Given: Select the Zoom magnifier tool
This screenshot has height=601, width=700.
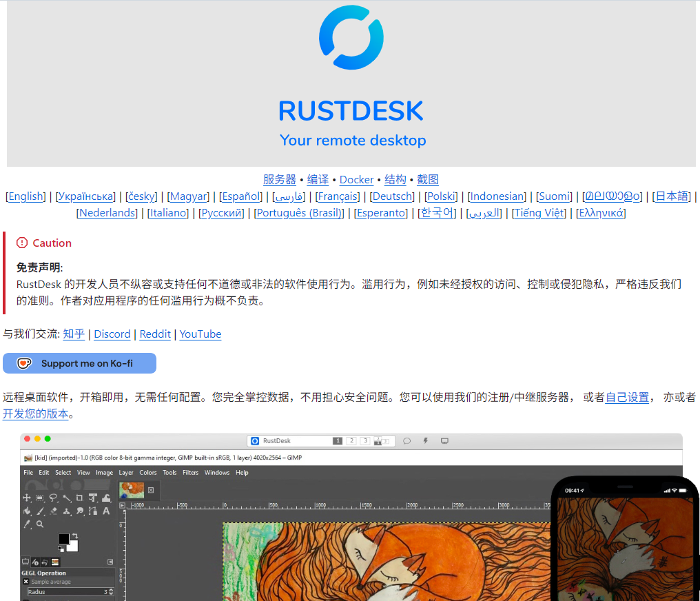Looking at the screenshot, I should (40, 523).
